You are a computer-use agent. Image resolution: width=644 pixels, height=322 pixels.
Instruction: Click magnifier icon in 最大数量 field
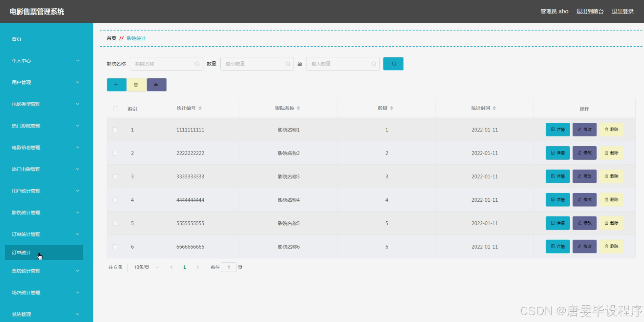coord(374,64)
